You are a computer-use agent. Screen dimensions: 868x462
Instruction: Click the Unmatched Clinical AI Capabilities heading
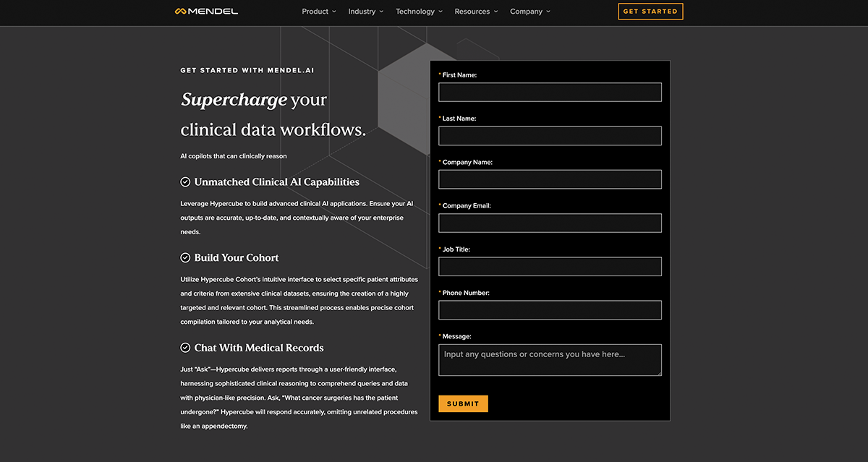[276, 182]
